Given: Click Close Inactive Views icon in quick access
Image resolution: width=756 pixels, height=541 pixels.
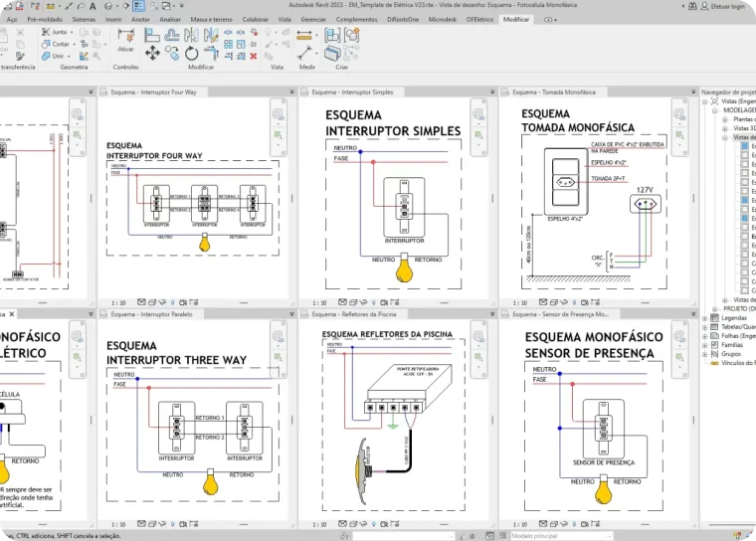Looking at the screenshot, I should coord(154,6).
